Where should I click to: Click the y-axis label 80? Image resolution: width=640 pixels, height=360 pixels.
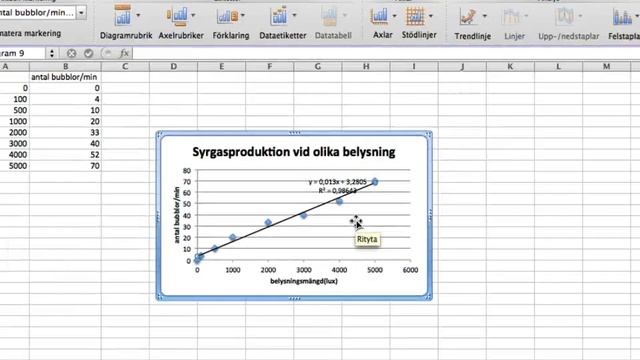point(187,171)
